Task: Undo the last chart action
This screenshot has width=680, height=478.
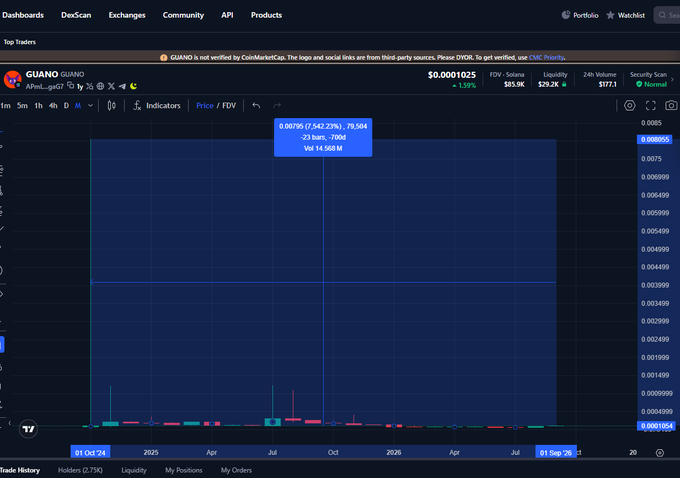Action: point(256,105)
